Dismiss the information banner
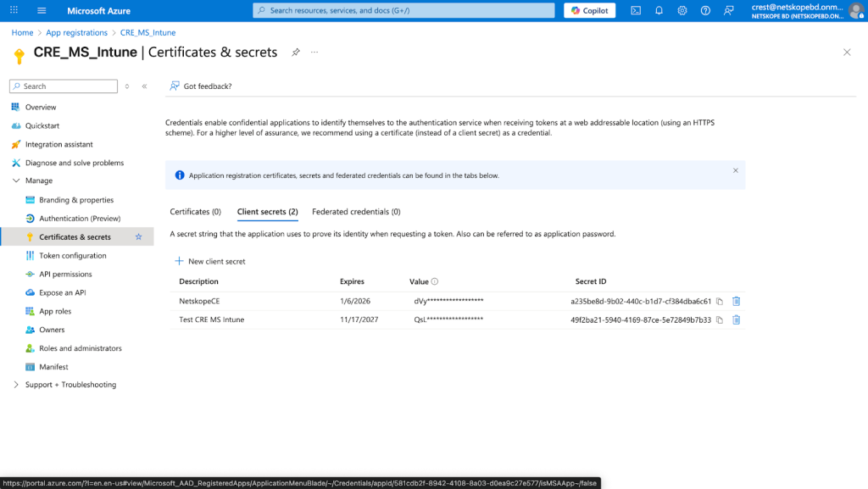This screenshot has height=489, width=868. 735,170
